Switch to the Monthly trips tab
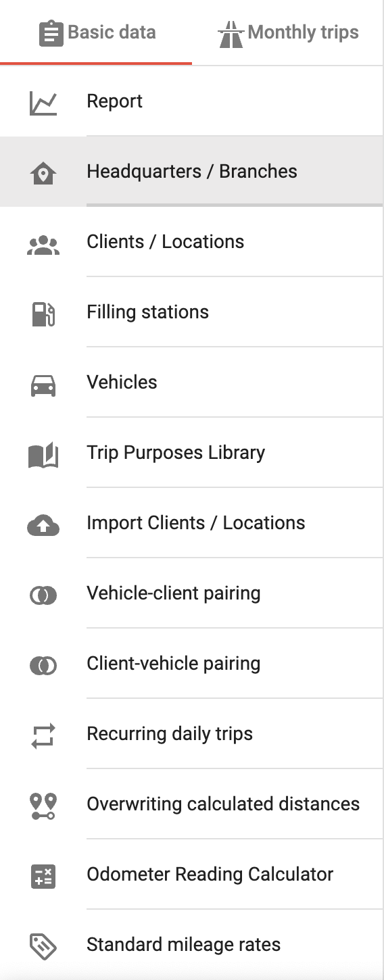 click(x=288, y=32)
